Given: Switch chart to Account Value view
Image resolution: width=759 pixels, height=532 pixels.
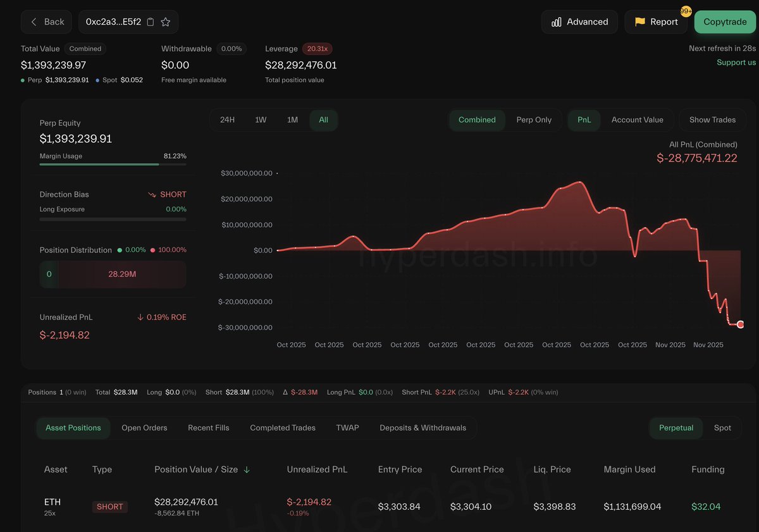Looking at the screenshot, I should click(x=637, y=120).
